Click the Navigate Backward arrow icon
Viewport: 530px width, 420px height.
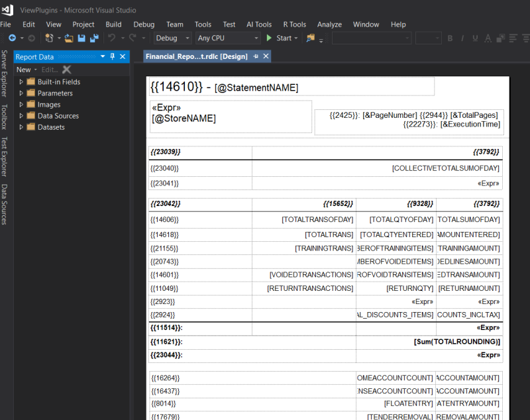click(12, 38)
